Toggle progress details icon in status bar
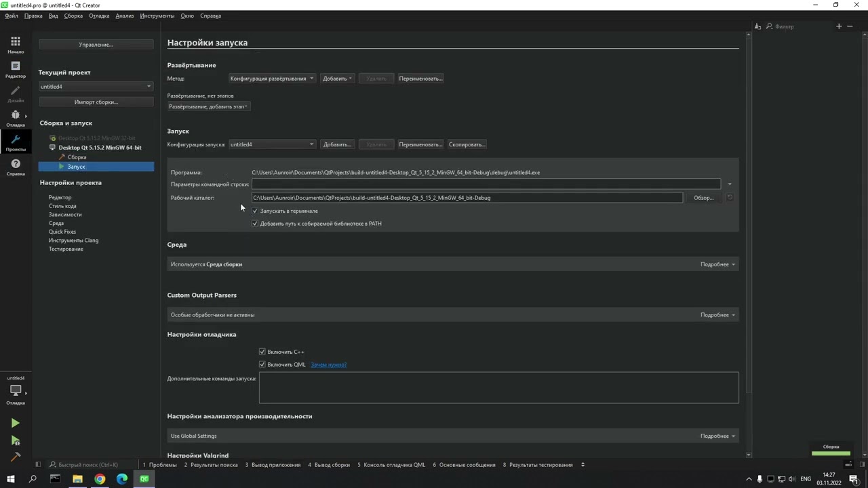 coord(848,465)
